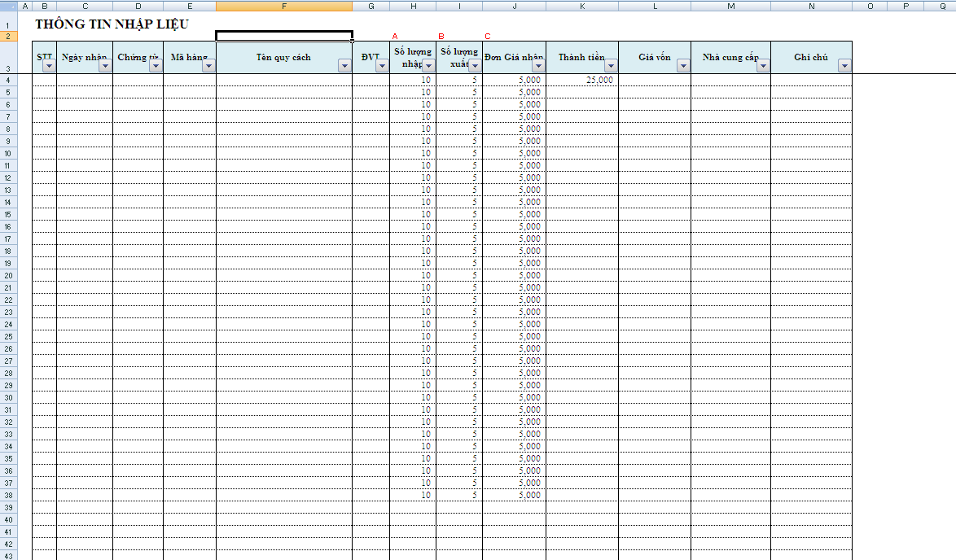The width and height of the screenshot is (956, 560).
Task: Expand the Tên quy cách filter dropdown
Action: pyautogui.click(x=344, y=67)
